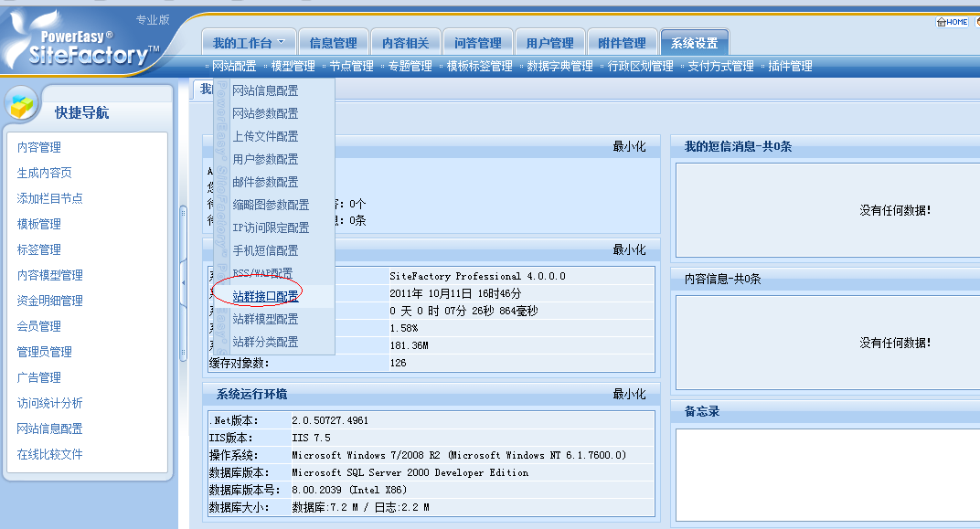The height and width of the screenshot is (529, 980).
Task: Choose 网站参数配置 from the dropdown menu
Action: (265, 113)
